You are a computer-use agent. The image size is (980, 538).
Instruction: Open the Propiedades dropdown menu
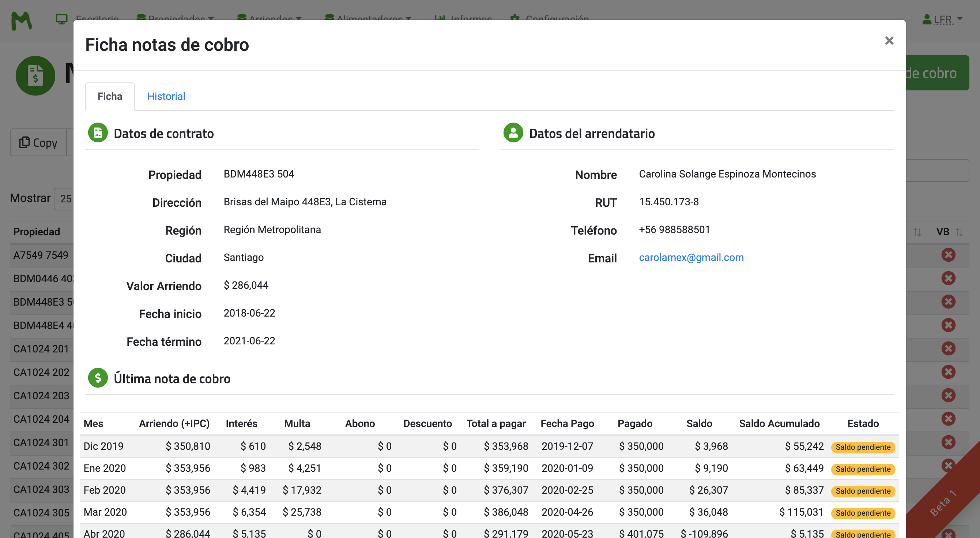175,19
